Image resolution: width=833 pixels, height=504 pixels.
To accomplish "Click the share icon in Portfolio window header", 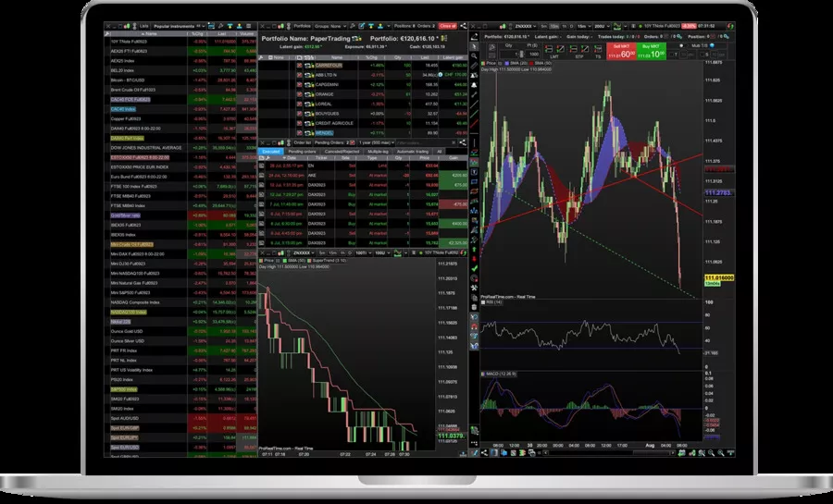I will coord(464,26).
